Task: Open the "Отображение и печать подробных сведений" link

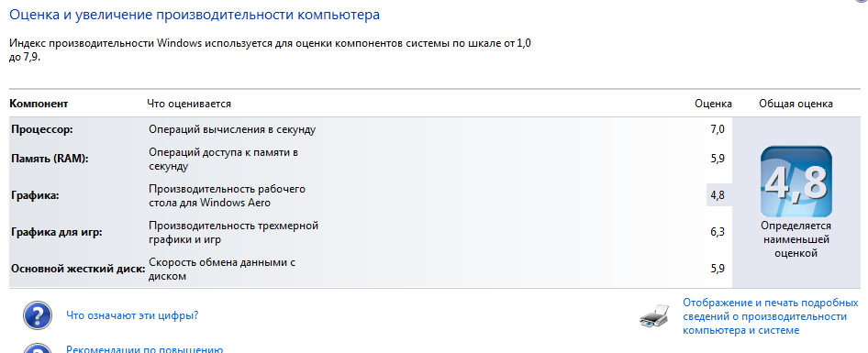Action: (x=771, y=316)
